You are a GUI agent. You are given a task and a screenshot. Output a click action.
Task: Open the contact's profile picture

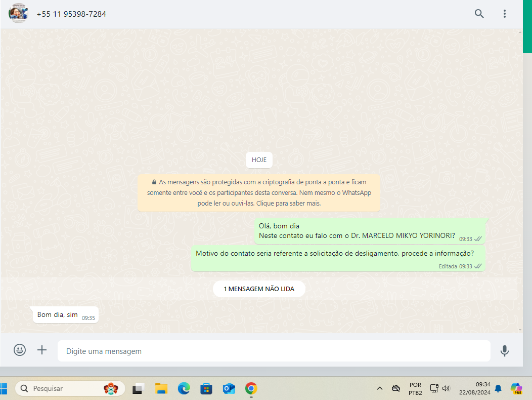pyautogui.click(x=18, y=13)
